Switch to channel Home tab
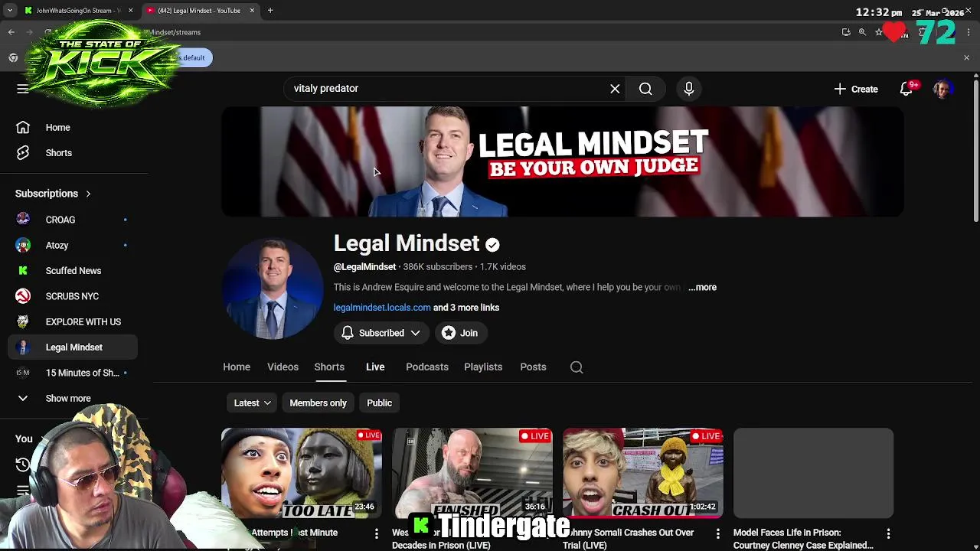 click(x=237, y=367)
